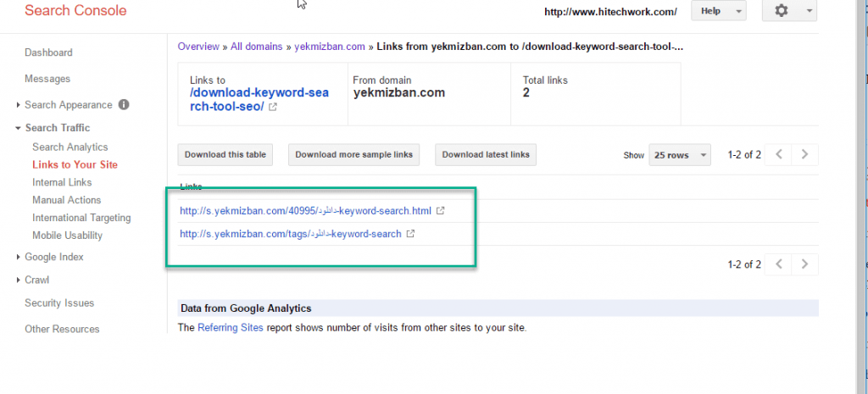Open the 25 rows dropdown
868x394 pixels.
680,156
